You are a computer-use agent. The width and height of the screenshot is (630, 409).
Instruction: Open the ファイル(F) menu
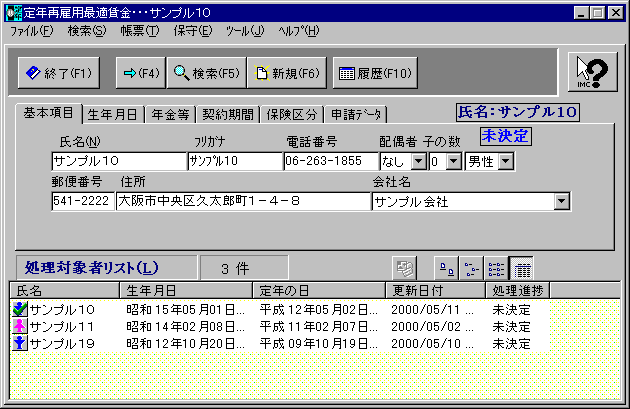pos(31,31)
